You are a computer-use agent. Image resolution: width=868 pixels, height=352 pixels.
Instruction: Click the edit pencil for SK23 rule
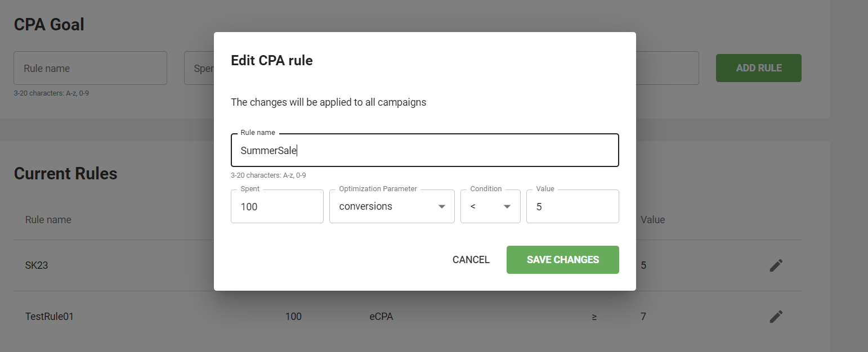point(776,265)
